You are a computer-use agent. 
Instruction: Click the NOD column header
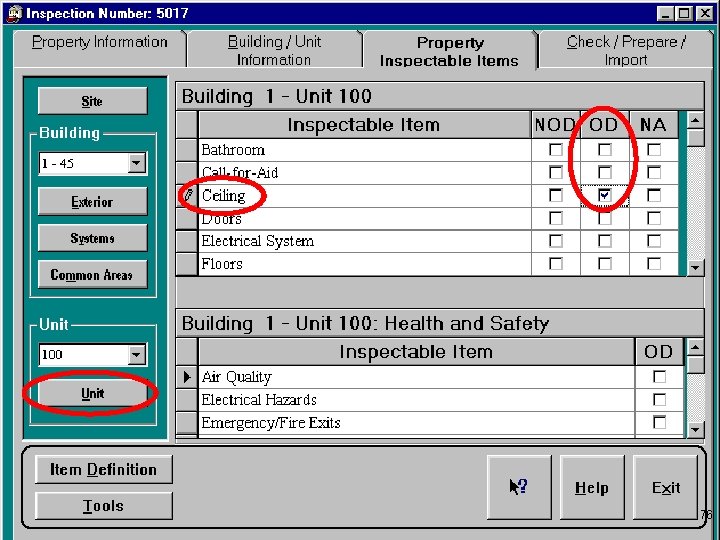556,125
